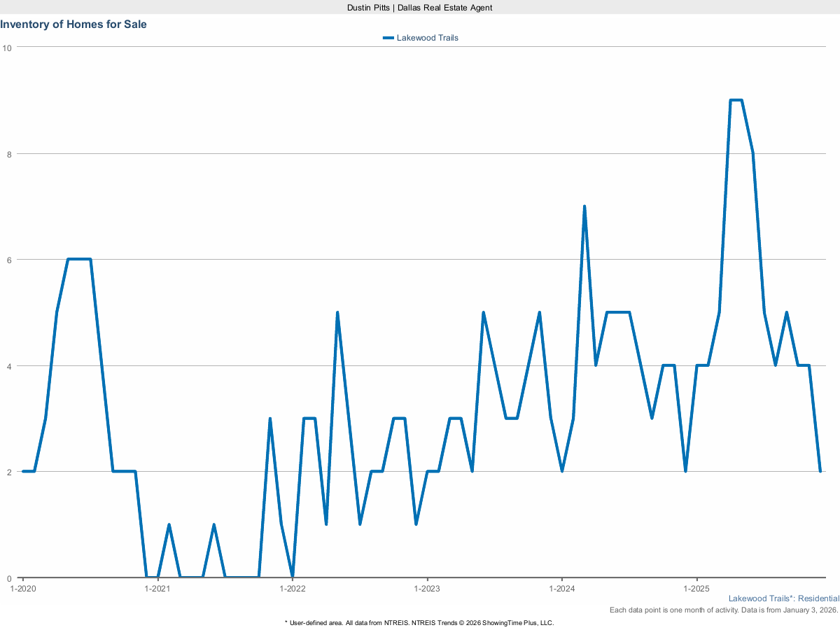
Task: Click the 8 label on the y-axis
Action: tap(9, 154)
